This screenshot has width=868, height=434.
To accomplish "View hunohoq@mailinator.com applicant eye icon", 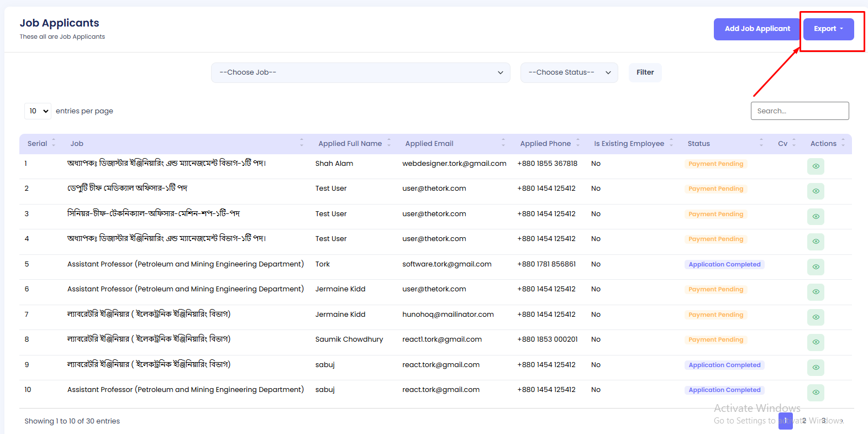I will tap(816, 317).
